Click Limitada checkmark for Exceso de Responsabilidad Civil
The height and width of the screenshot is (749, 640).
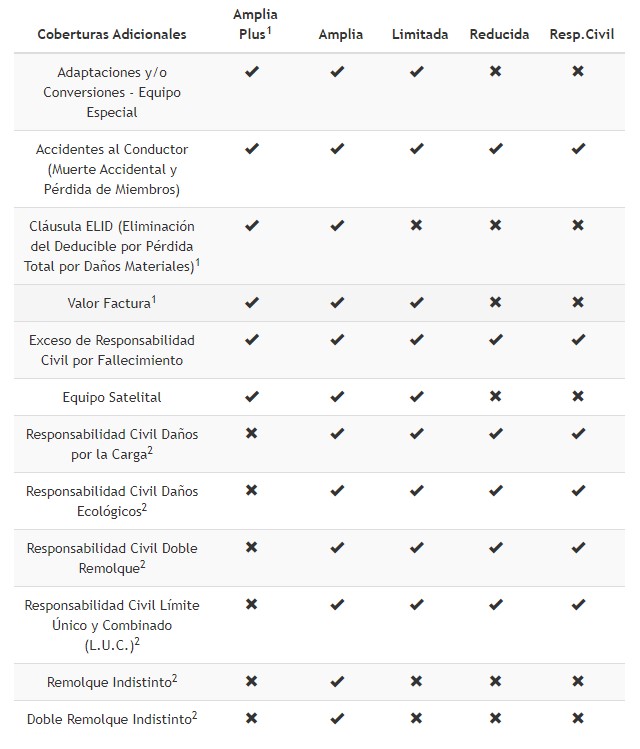click(416, 340)
